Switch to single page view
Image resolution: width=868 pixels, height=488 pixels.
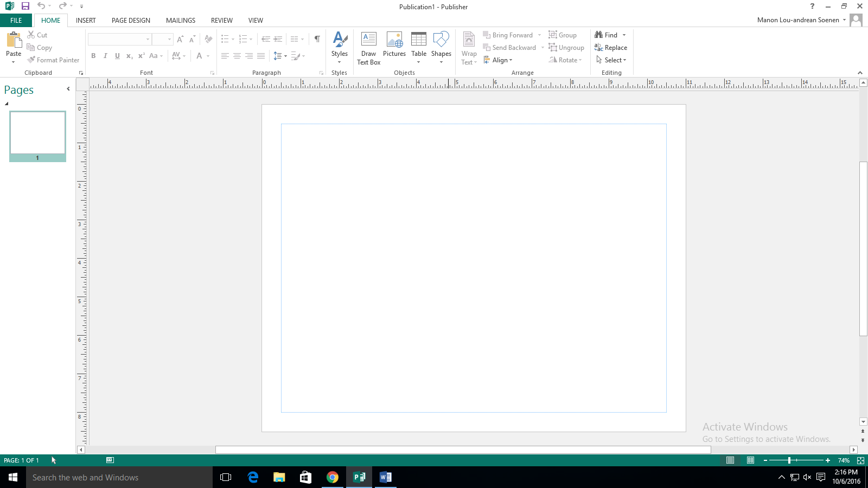click(730, 460)
